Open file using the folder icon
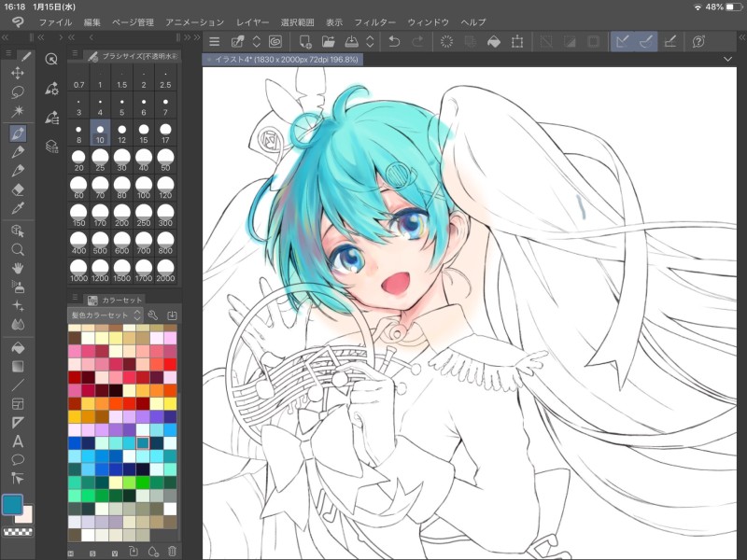The width and height of the screenshot is (747, 560). tap(328, 42)
